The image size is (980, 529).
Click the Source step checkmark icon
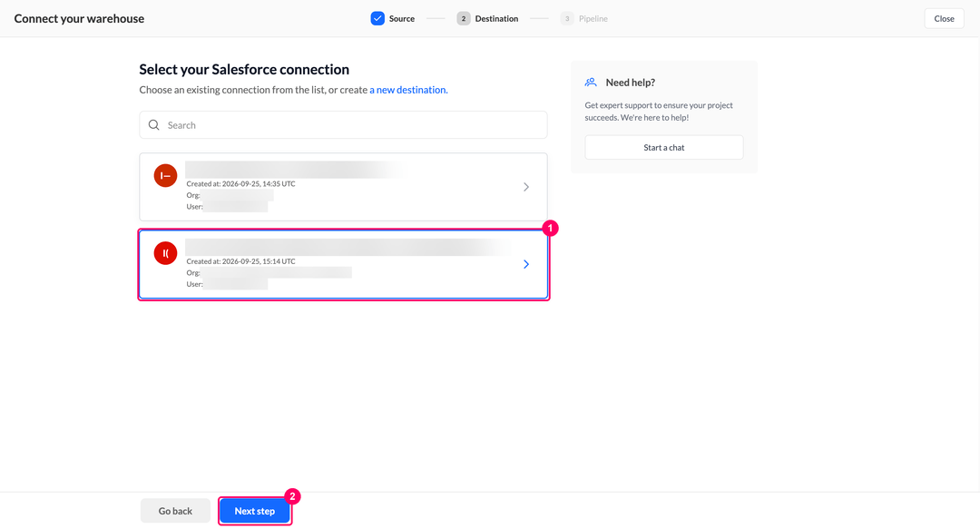[x=377, y=18]
